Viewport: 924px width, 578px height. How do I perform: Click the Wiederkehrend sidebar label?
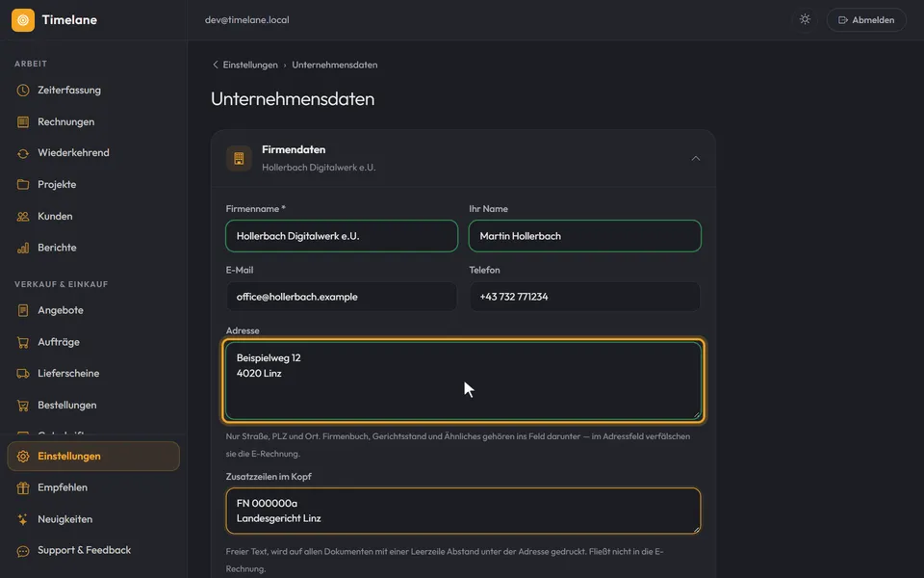[74, 153]
